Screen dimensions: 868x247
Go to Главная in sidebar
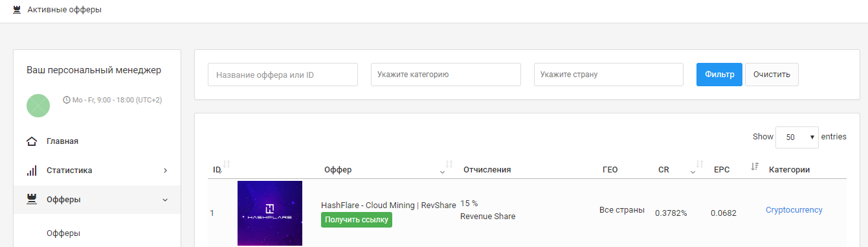point(62,141)
